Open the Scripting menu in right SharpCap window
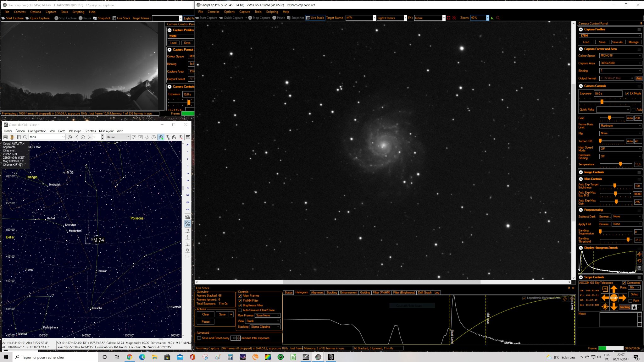The image size is (644, 362). click(x=272, y=12)
